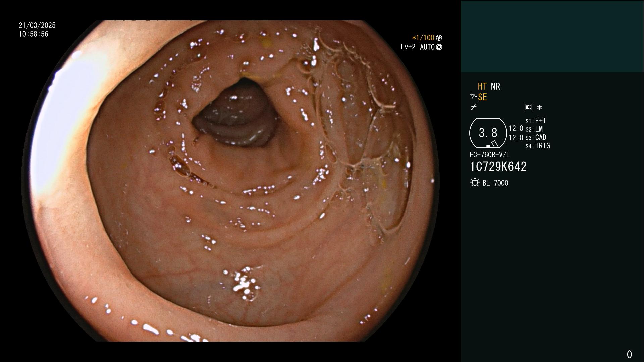Select the HT indicator
This screenshot has width=644, height=362.
pyautogui.click(x=482, y=86)
